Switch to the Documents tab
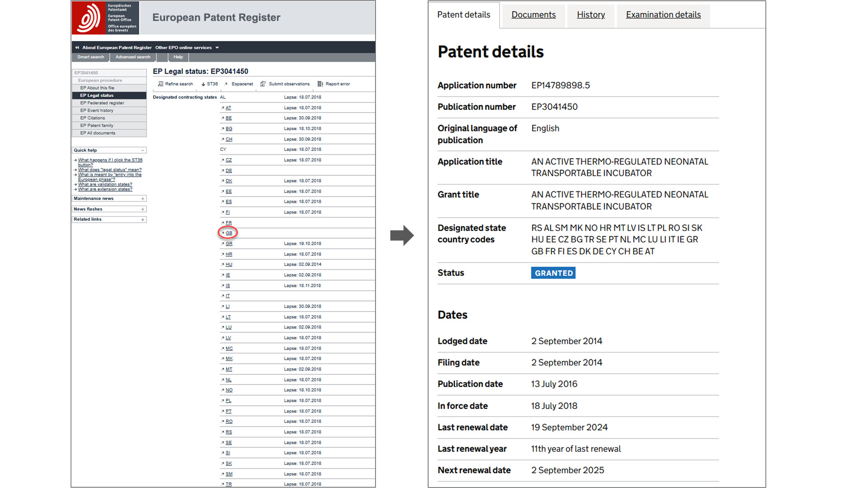The height and width of the screenshot is (488, 868). click(533, 15)
